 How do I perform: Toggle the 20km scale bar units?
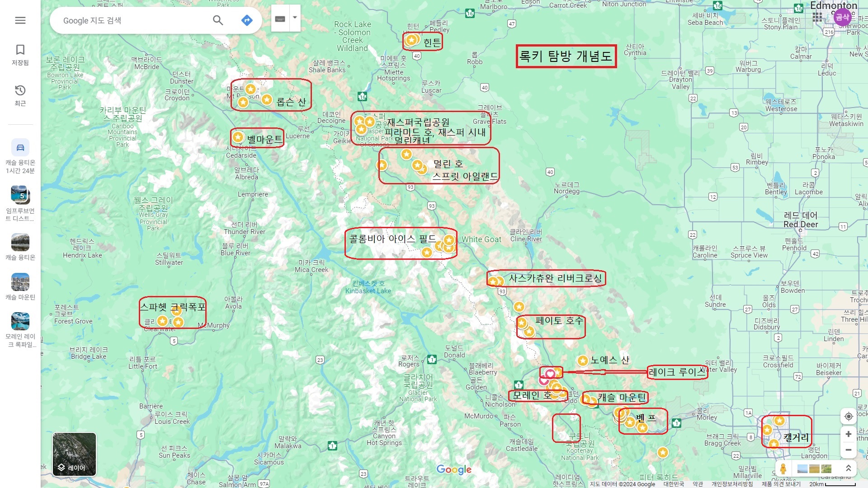(833, 484)
